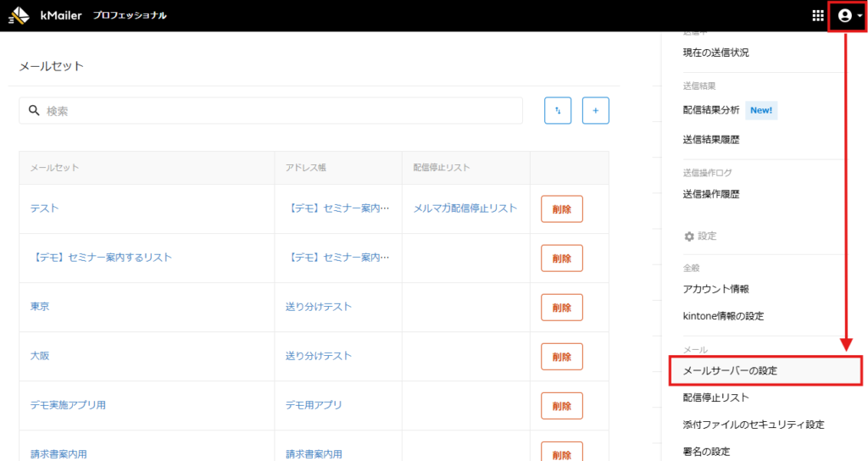The height and width of the screenshot is (461, 868).
Task: Open the apps grid icon
Action: point(818,15)
